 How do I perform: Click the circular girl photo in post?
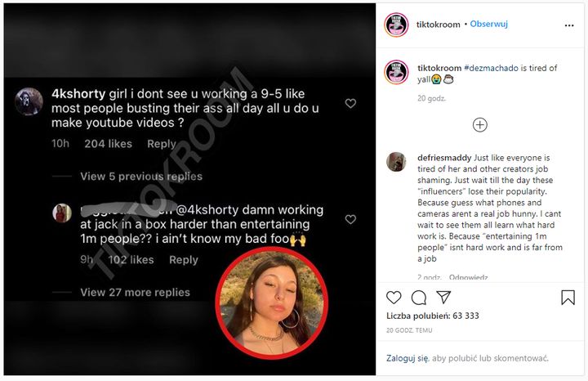click(x=272, y=303)
